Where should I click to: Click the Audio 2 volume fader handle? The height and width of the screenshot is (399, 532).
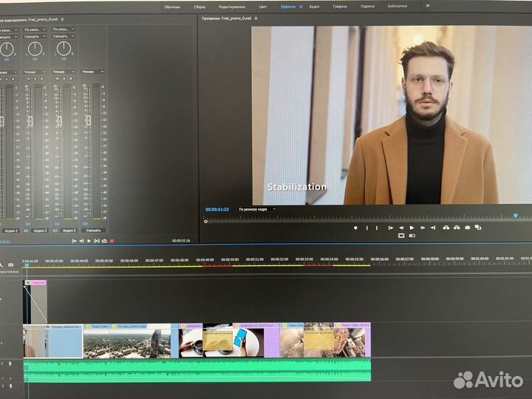coord(30,120)
